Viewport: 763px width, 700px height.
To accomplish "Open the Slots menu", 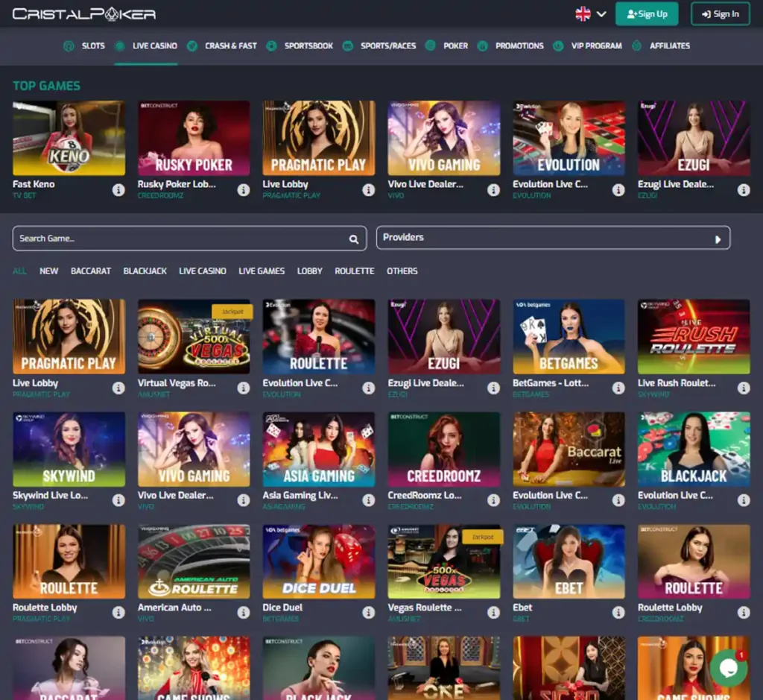I will [x=93, y=45].
